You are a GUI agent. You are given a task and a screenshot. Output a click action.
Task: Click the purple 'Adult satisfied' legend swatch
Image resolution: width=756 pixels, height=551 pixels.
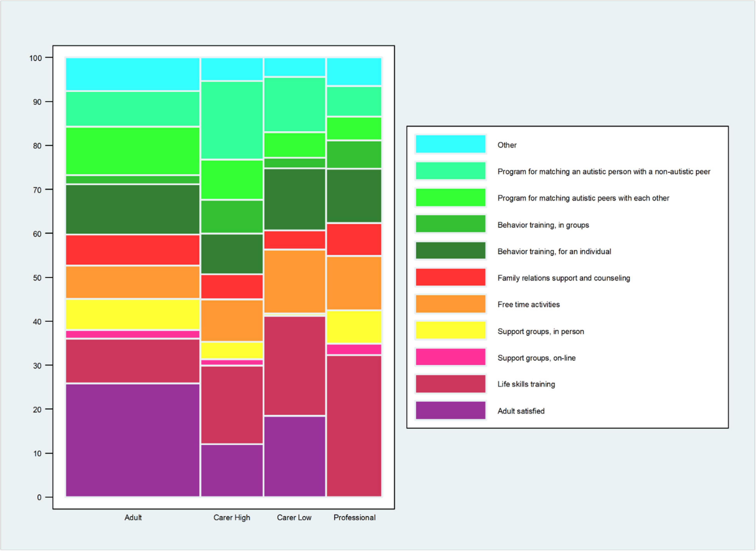coord(450,410)
